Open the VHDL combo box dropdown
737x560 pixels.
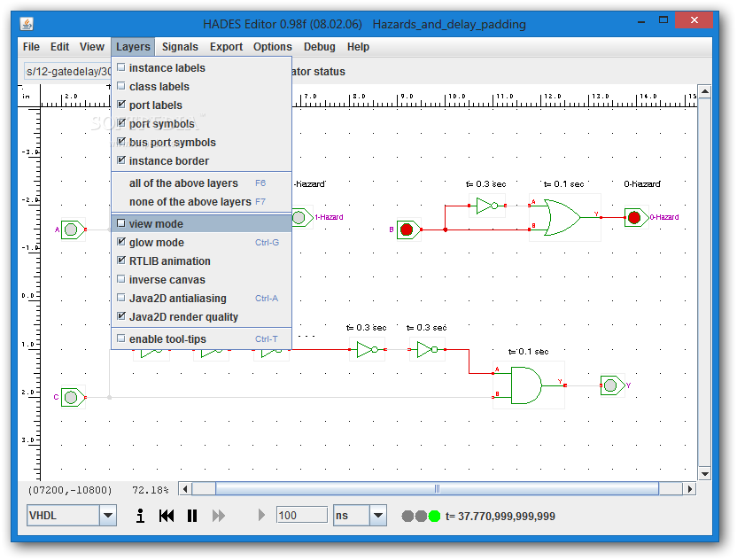108,516
